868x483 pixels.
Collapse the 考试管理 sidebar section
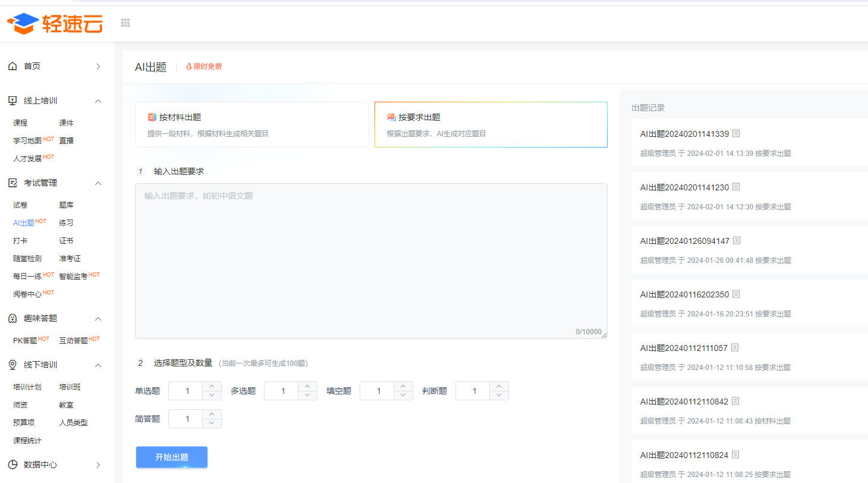click(98, 183)
